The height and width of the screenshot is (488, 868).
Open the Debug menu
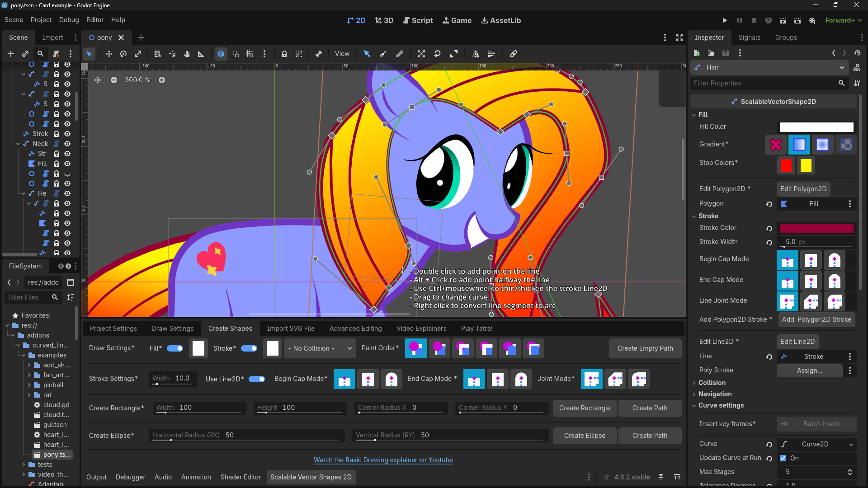[x=69, y=20]
